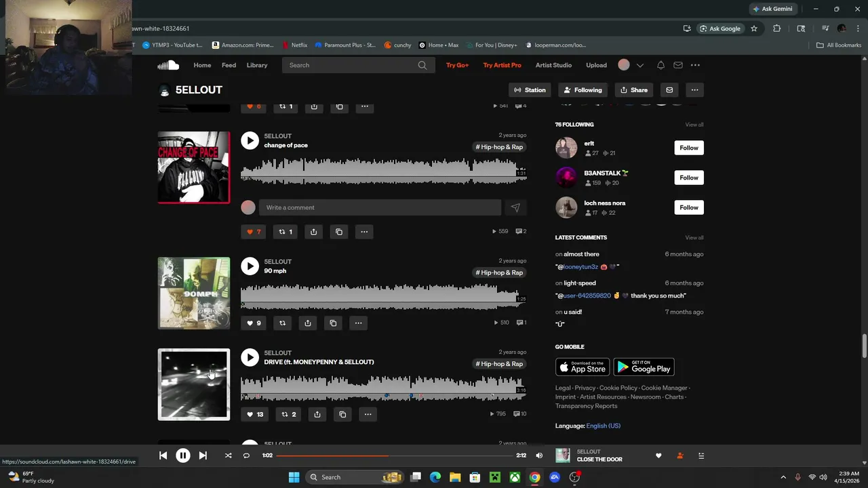Open Artist Studio
868x488 pixels.
point(553,65)
